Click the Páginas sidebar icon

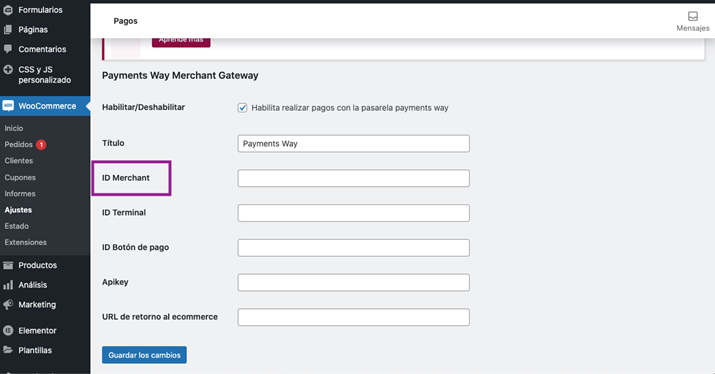coord(8,30)
